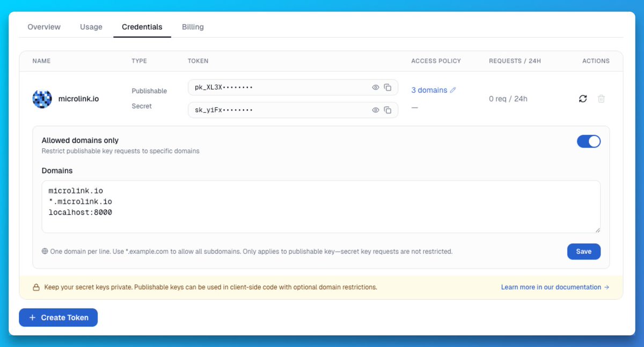Image resolution: width=644 pixels, height=347 pixels.
Task: Click inside the Domains text area
Action: [x=321, y=206]
